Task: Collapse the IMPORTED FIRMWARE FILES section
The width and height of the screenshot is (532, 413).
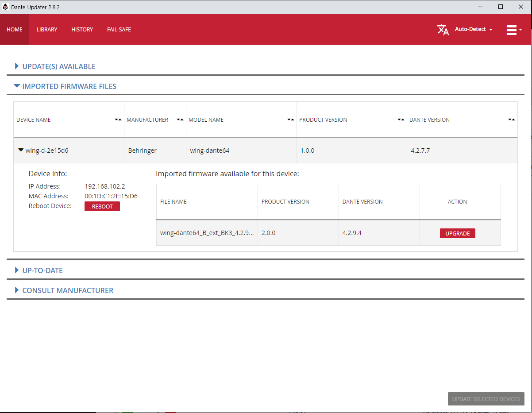Action: tap(66, 86)
